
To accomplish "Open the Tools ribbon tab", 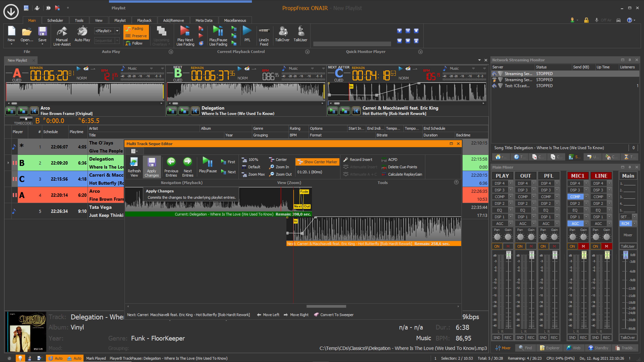I will point(79,20).
